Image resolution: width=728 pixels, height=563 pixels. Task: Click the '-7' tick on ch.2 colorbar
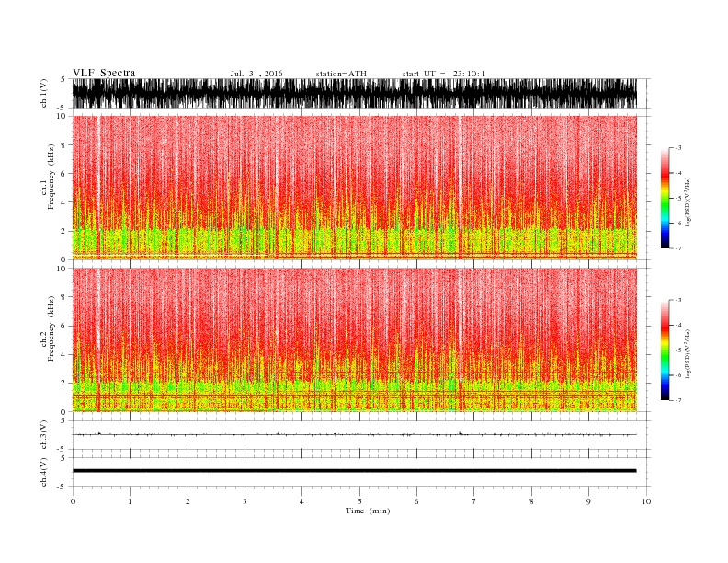(x=677, y=400)
